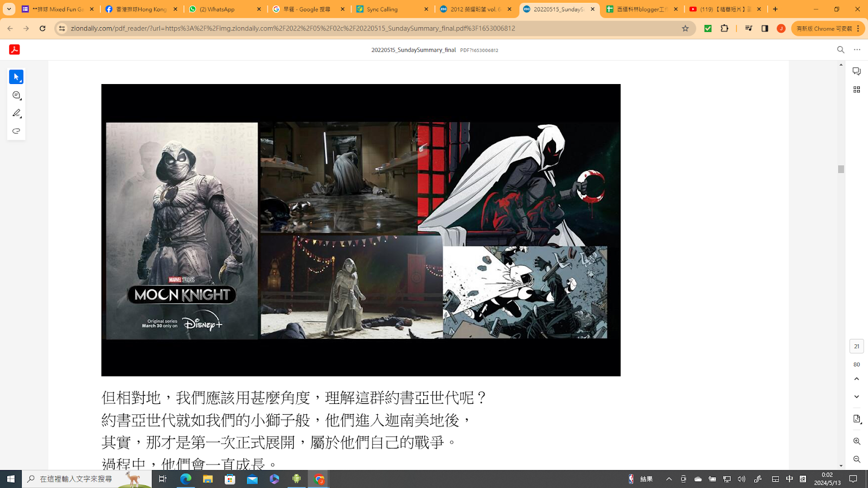Click the scrollbar down arrow
The image size is (868, 488).
841,466
